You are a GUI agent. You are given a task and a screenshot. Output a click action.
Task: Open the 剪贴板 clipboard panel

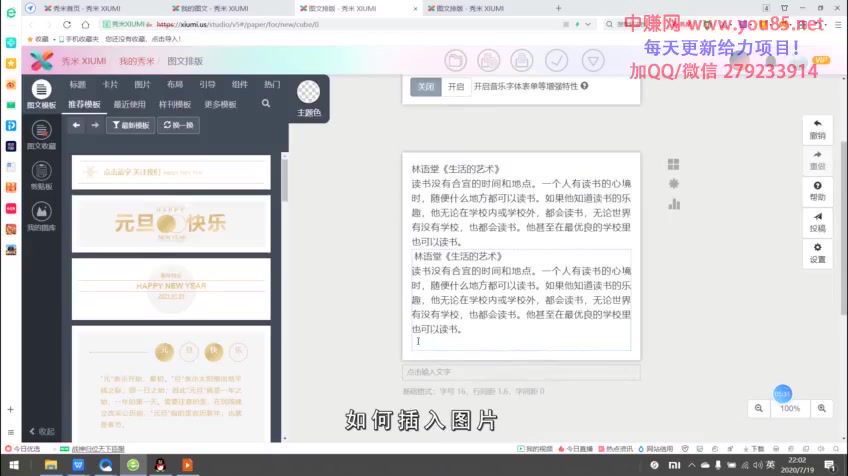pyautogui.click(x=42, y=176)
